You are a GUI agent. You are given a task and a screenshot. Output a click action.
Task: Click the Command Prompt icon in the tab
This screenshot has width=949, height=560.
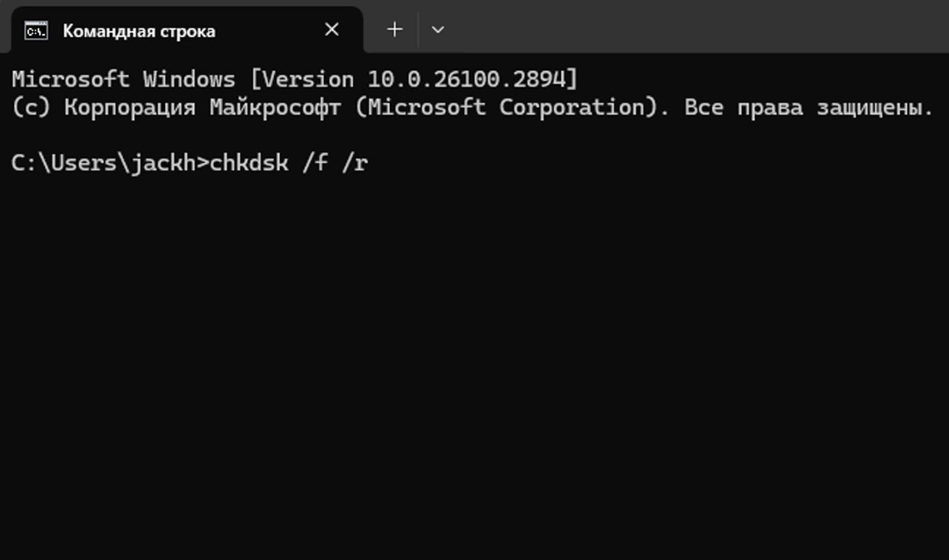tap(36, 30)
